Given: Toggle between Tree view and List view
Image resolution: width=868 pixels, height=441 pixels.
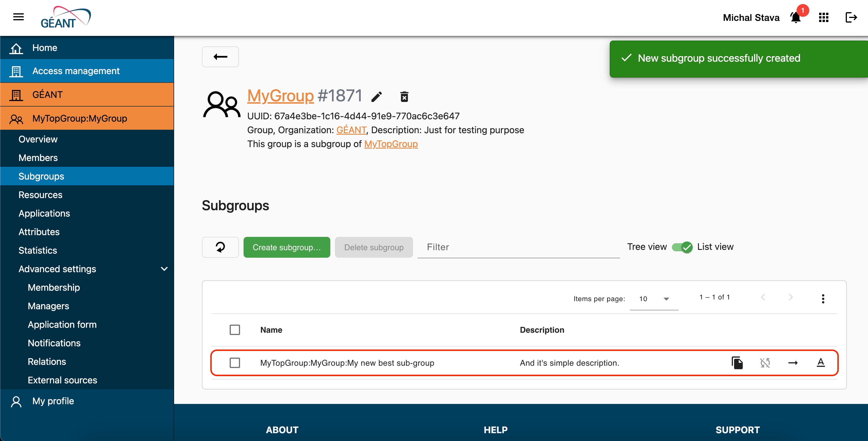Looking at the screenshot, I should pyautogui.click(x=682, y=247).
